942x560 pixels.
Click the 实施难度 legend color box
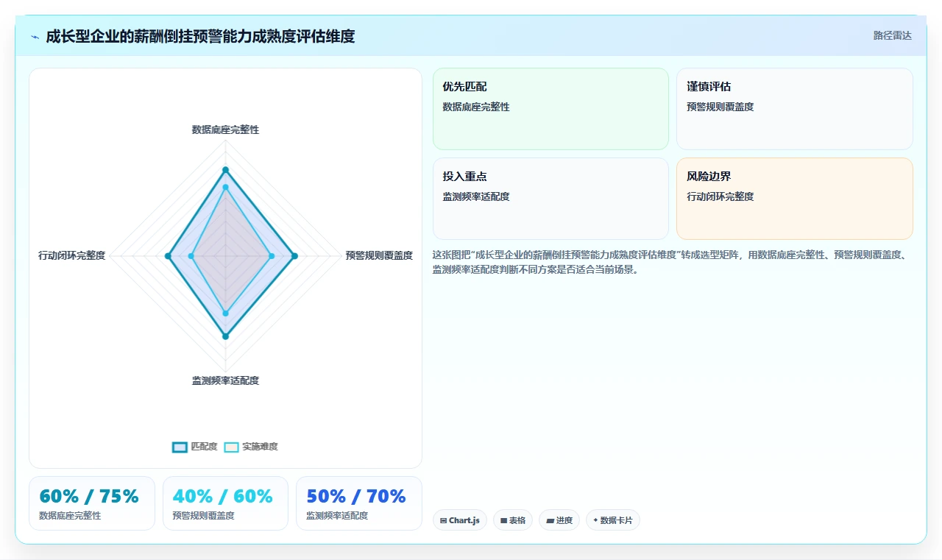point(231,447)
